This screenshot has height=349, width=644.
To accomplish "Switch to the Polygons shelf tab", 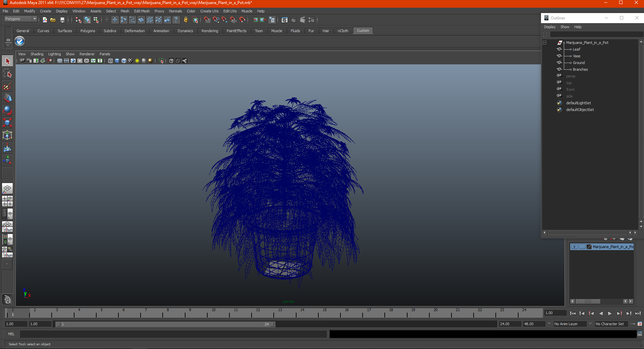I will (x=88, y=31).
